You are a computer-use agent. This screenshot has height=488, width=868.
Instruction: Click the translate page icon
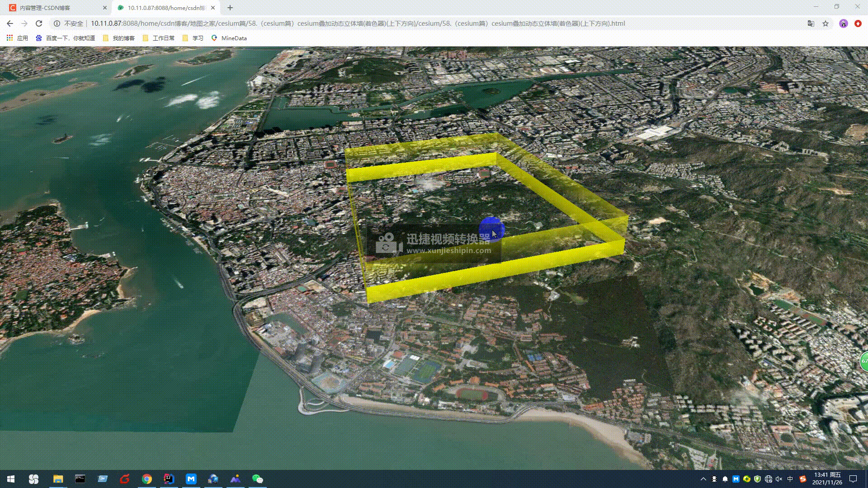811,23
